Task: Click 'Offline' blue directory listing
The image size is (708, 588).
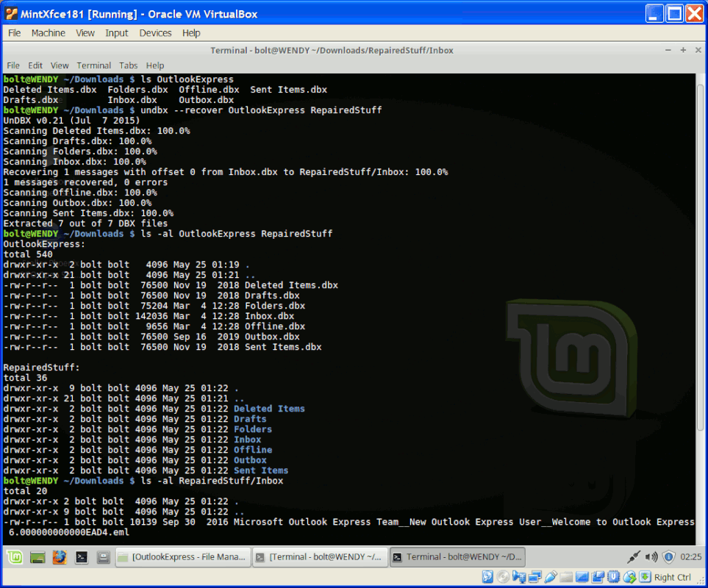Action: (252, 450)
